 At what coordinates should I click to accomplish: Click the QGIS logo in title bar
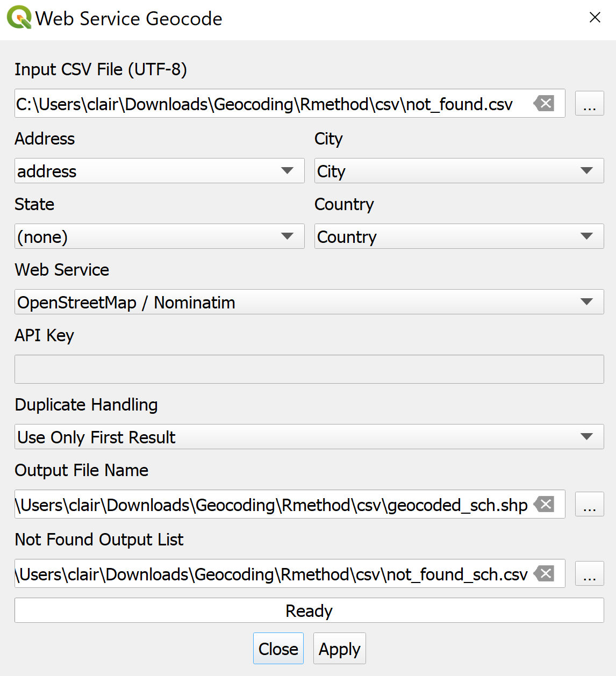coord(19,18)
